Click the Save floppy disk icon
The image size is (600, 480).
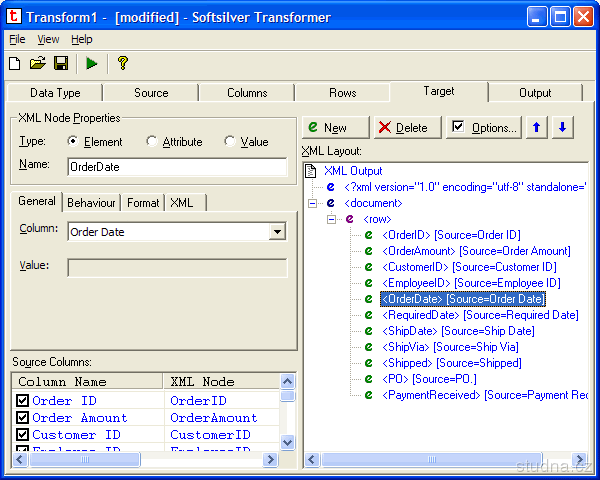[61, 63]
